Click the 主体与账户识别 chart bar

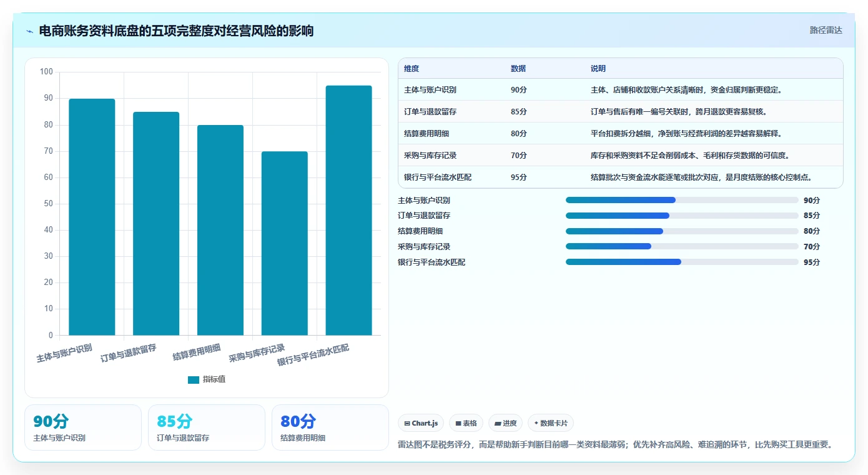[x=92, y=217]
